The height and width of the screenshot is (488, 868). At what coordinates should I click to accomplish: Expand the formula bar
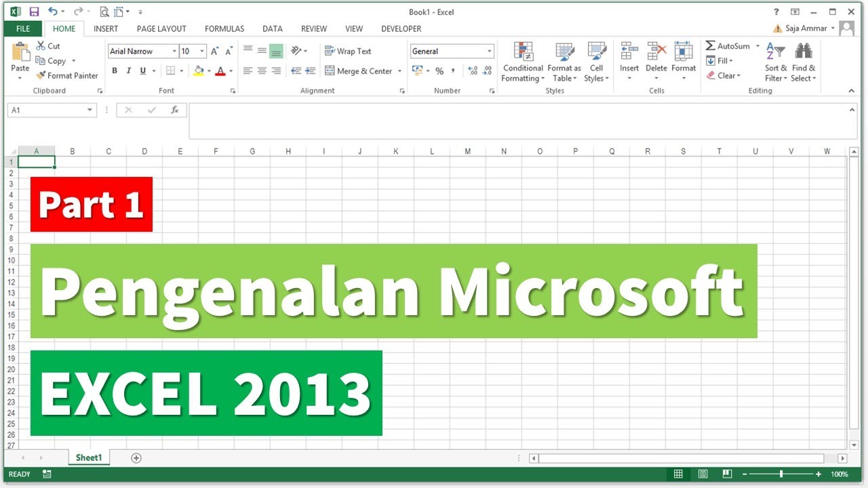pyautogui.click(x=852, y=109)
